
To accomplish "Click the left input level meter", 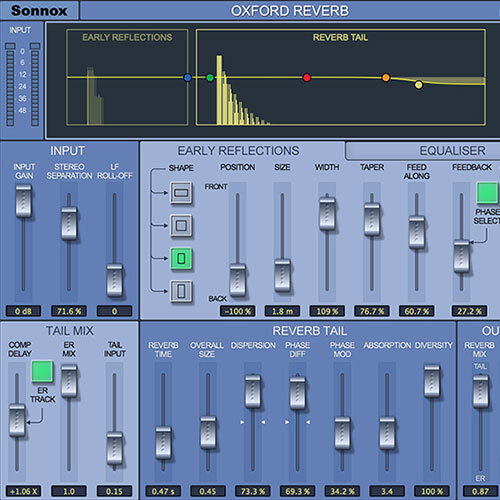I will pos(10,85).
